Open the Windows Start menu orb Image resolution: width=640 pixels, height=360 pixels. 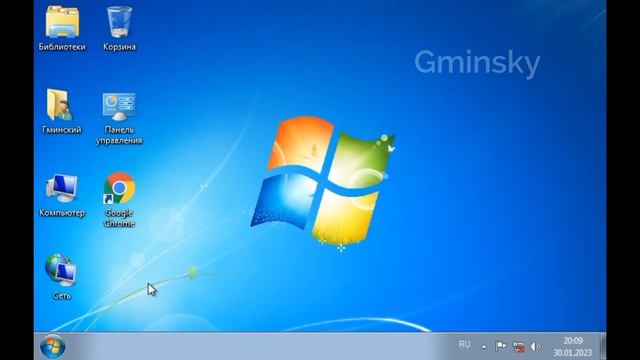coord(53,347)
